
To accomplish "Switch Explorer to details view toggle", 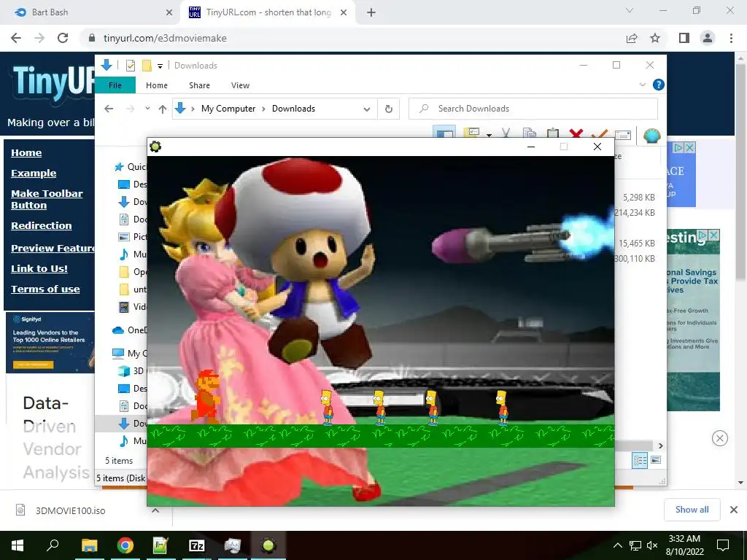I will tap(640, 460).
